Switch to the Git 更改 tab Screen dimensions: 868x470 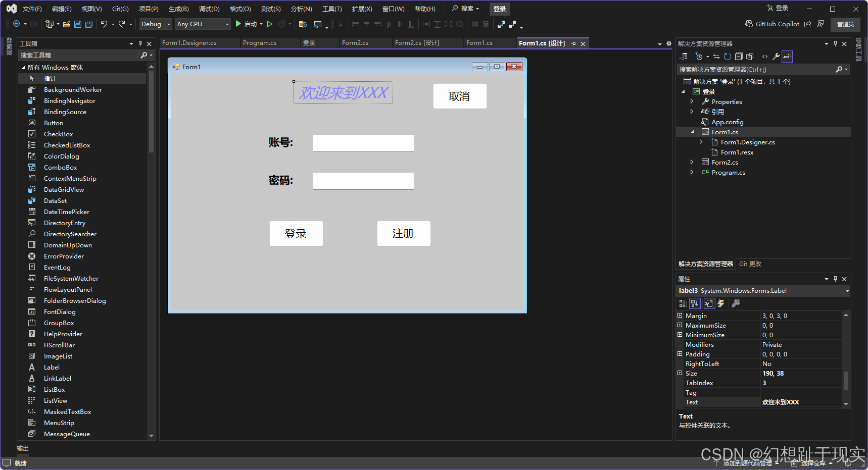(x=750, y=264)
